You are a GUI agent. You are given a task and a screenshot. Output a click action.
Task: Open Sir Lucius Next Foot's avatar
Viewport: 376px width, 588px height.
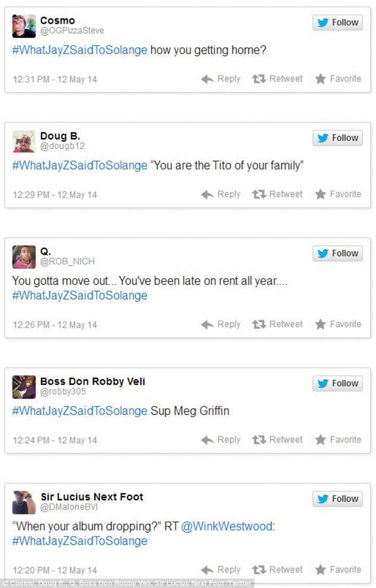(24, 502)
